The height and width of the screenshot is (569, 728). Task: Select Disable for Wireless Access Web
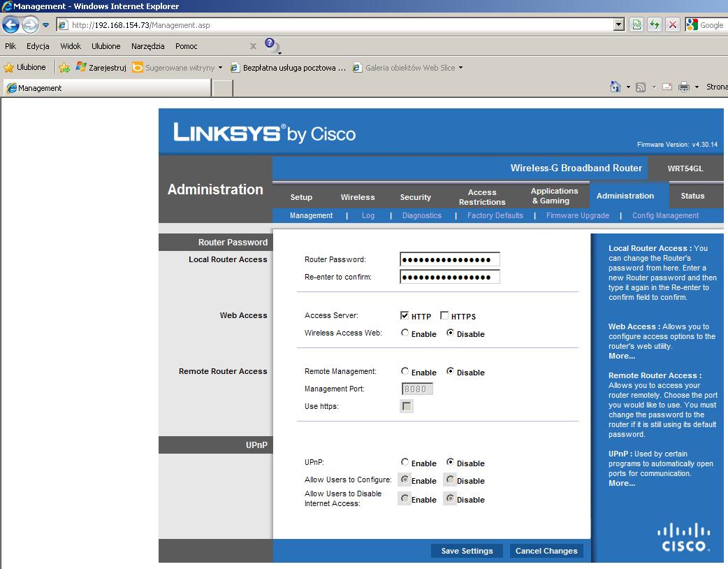tap(451, 333)
